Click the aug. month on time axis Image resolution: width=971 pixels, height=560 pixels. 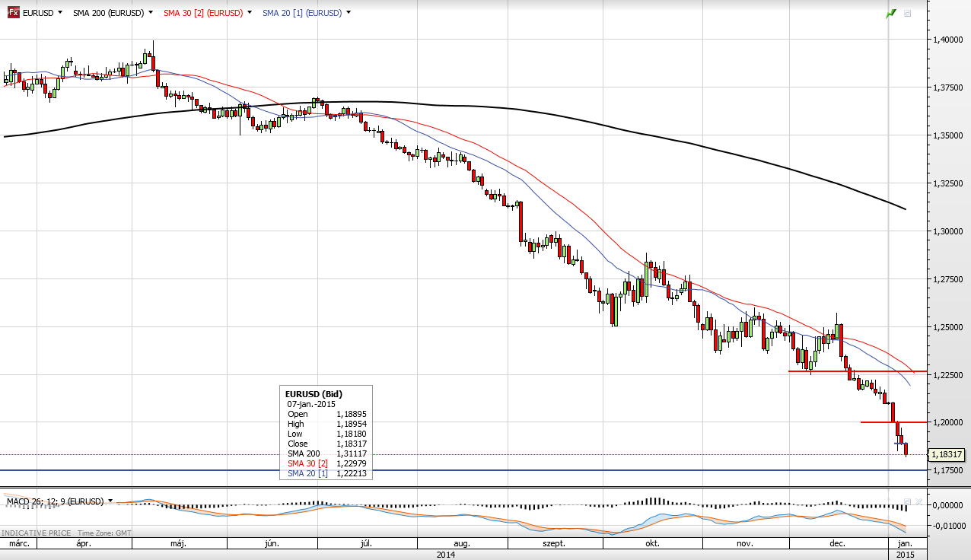coord(461,544)
